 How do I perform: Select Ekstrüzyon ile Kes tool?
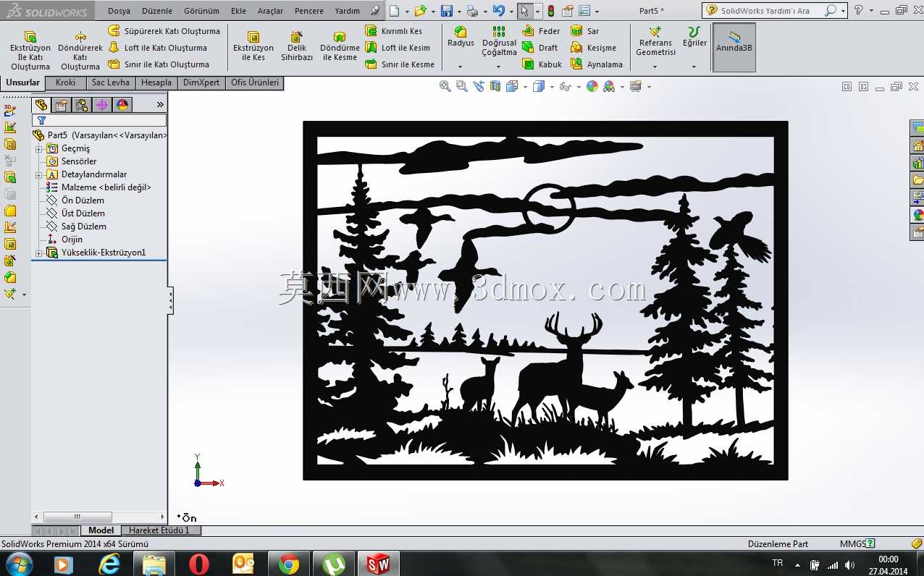click(253, 46)
